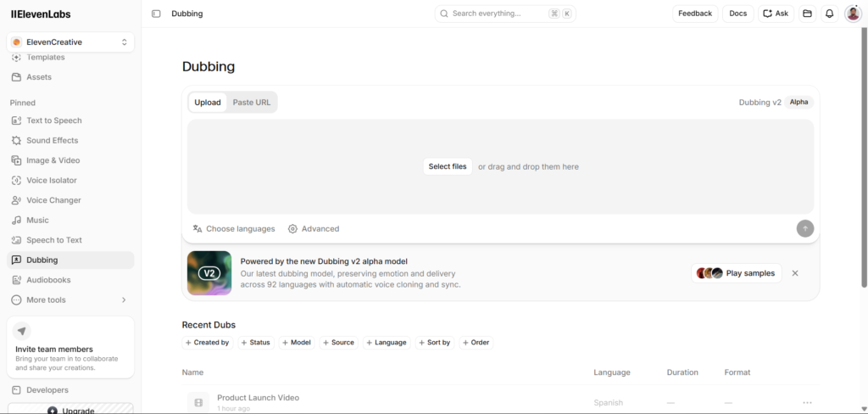Click the V2 model thumbnail image
Viewport: 868px width, 414px height.
click(209, 273)
